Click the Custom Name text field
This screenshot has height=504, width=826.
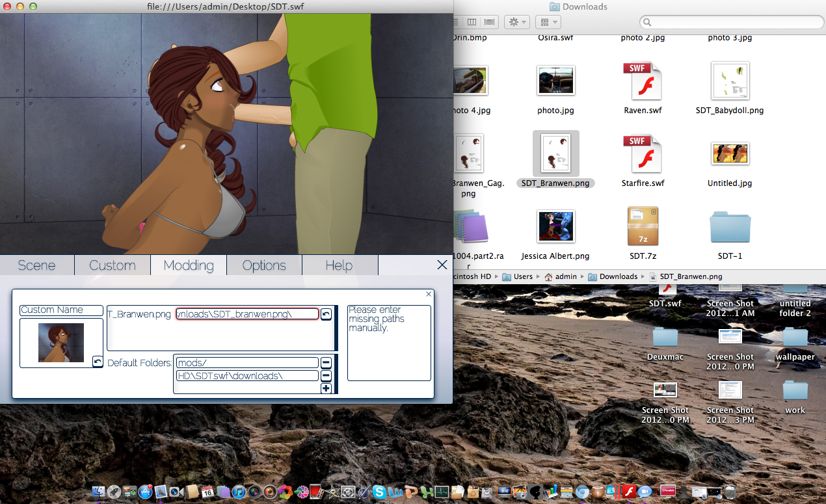coord(61,310)
